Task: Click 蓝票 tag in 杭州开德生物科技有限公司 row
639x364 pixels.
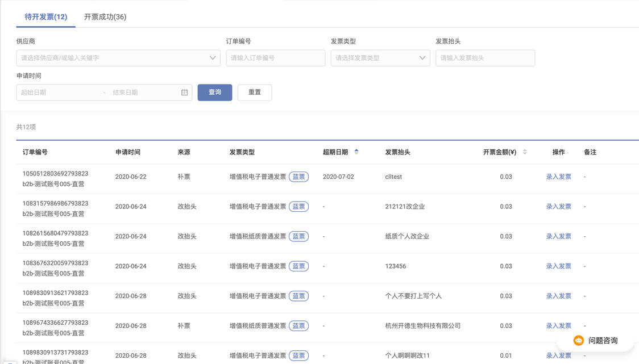Action: 298,326
